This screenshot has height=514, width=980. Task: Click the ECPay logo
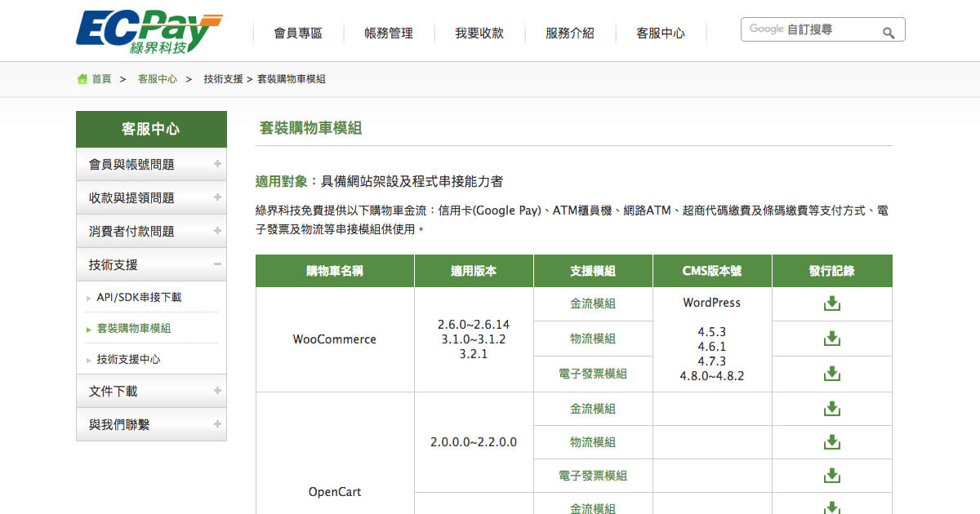tap(148, 32)
